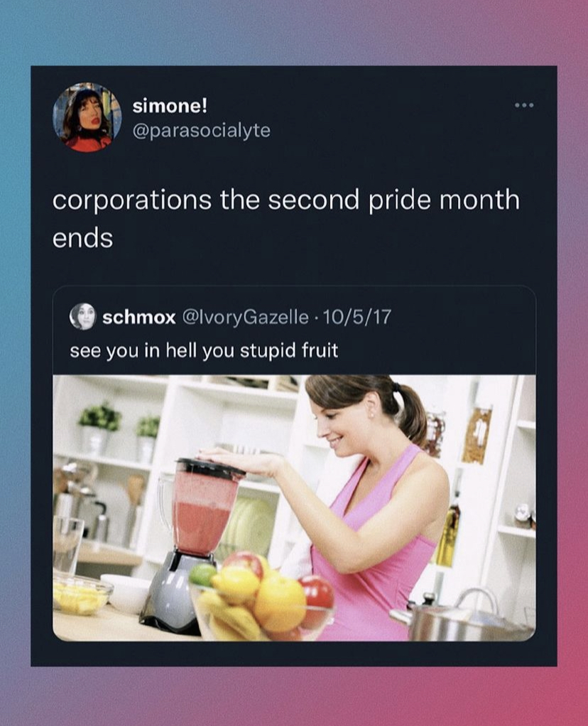The image size is (588, 726).
Task: Click the 10/5/17 date stamp
Action: 356,317
